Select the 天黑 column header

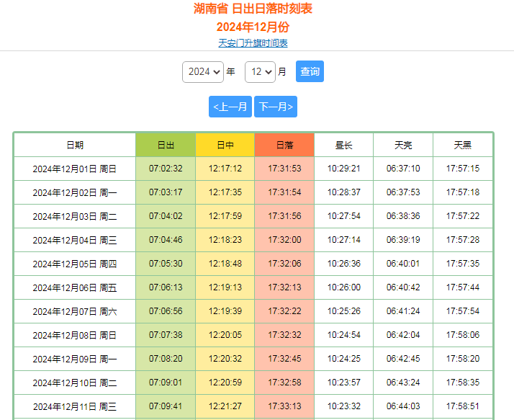pyautogui.click(x=463, y=145)
